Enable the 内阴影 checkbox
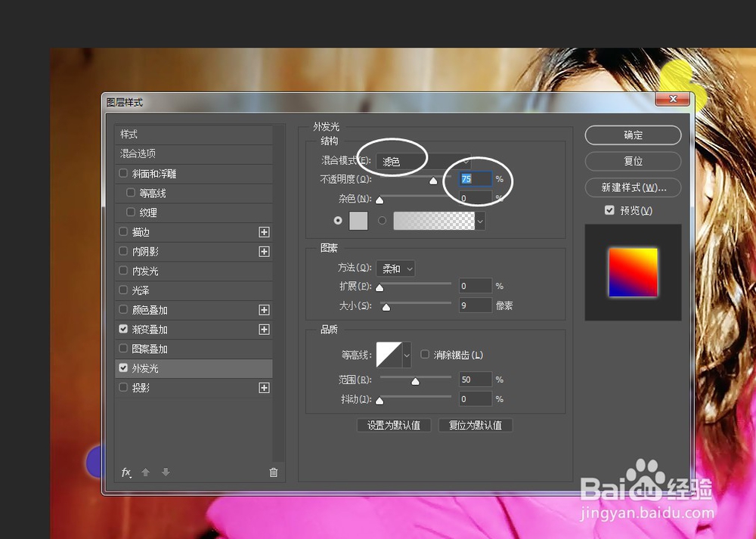The image size is (756, 539). tap(123, 251)
